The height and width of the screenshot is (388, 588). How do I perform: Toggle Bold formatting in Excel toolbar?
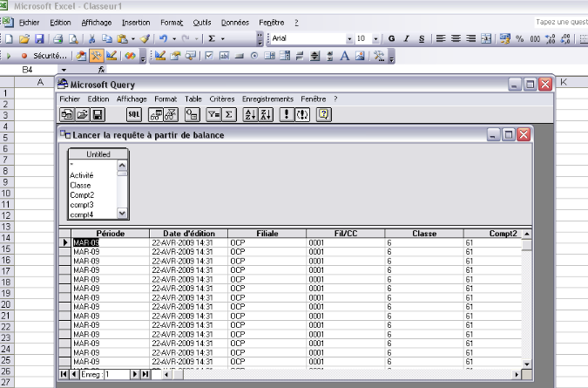coord(392,39)
